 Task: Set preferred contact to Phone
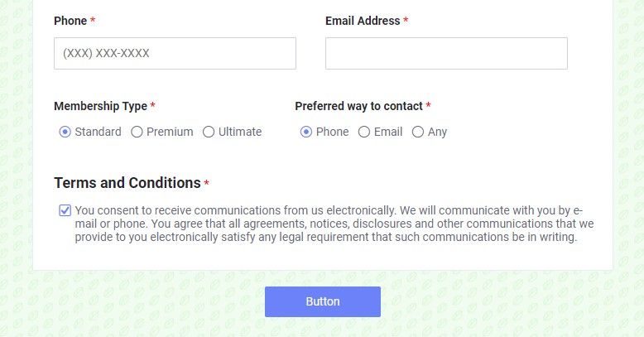pos(306,132)
